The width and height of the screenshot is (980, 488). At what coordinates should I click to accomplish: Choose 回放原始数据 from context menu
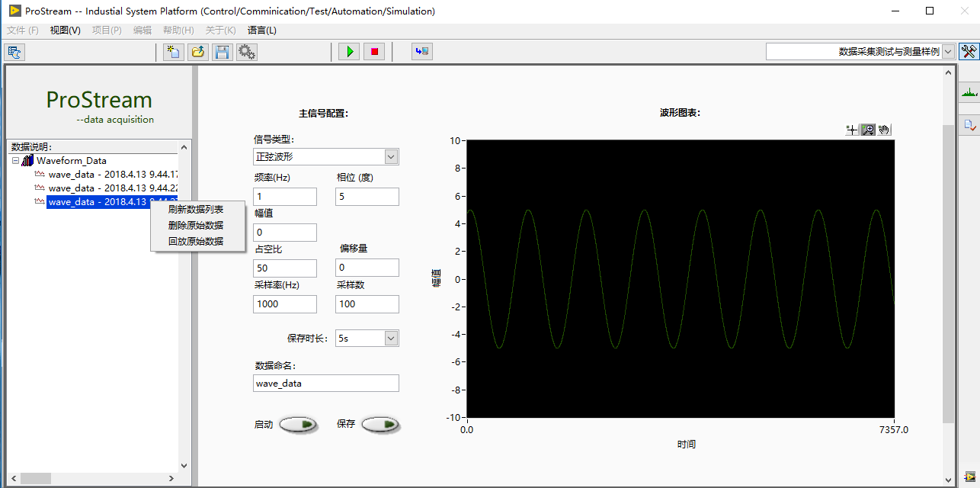coord(196,241)
